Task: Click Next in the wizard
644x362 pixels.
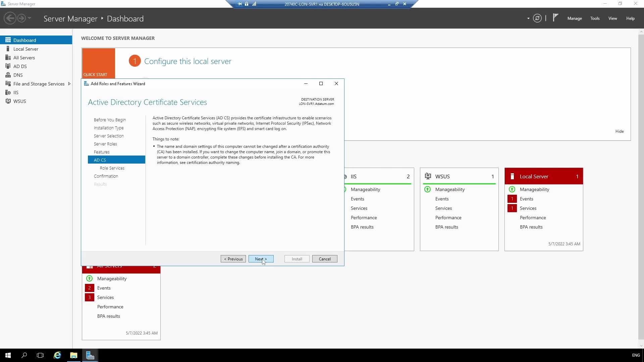Action: tap(261, 259)
